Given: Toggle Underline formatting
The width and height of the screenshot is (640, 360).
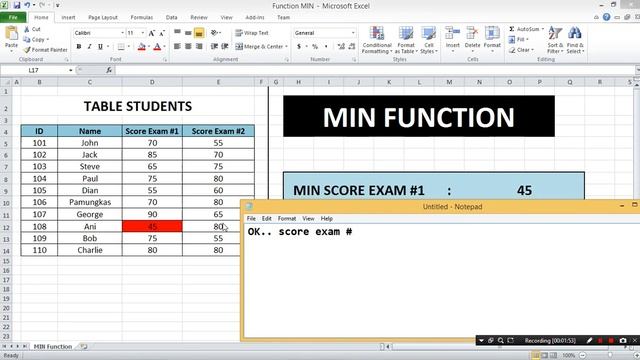Looking at the screenshot, I should (x=100, y=47).
